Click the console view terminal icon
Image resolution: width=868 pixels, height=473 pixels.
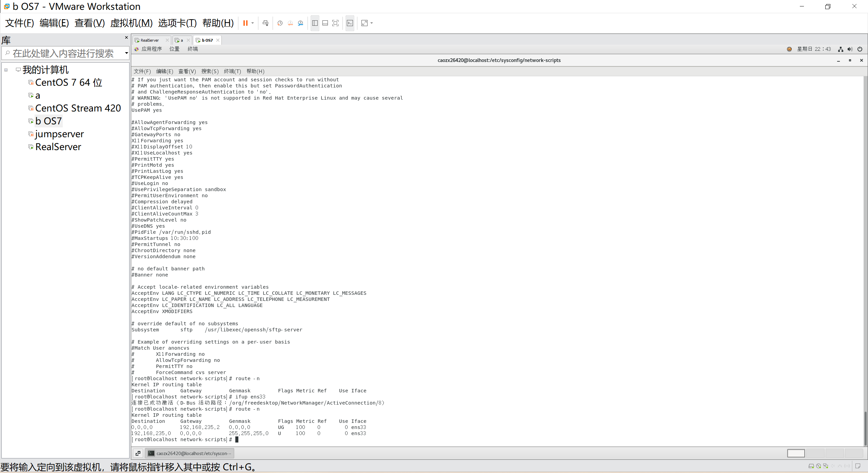(350, 23)
